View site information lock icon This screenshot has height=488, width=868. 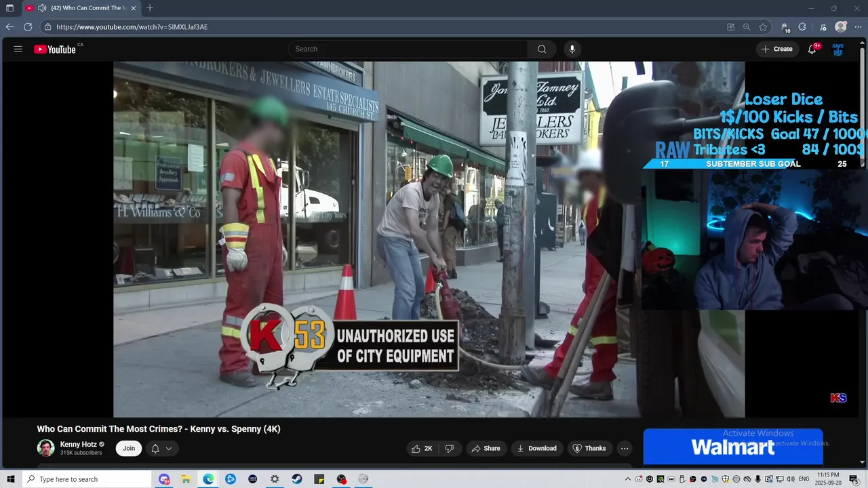(x=47, y=27)
